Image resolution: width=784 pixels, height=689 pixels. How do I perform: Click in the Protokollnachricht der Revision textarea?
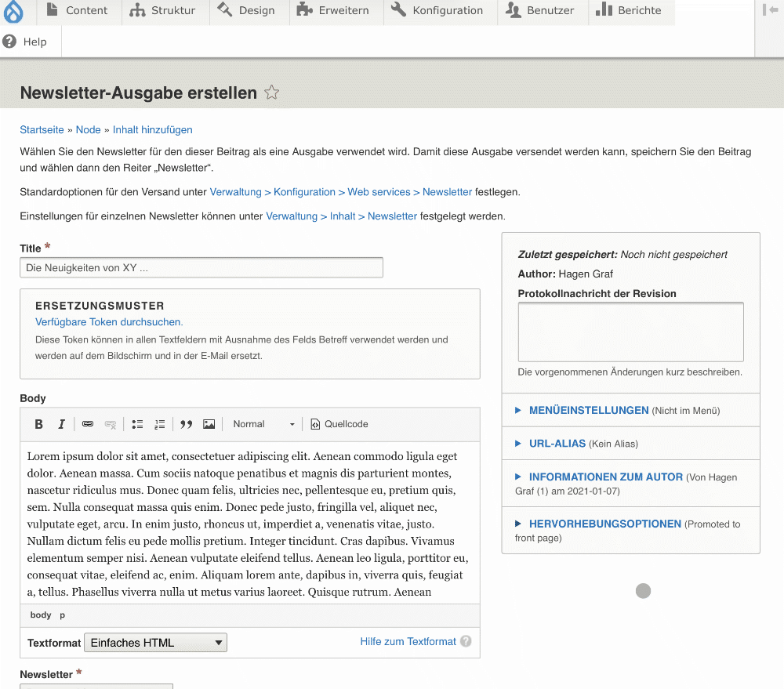pyautogui.click(x=630, y=332)
